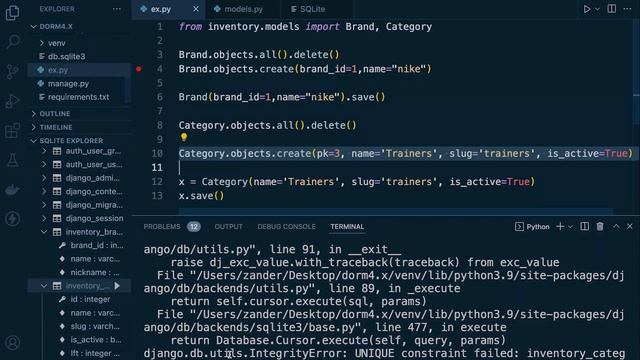Image resolution: width=640 pixels, height=360 pixels.
Task: Open the Source Control view
Action: pos(13,71)
